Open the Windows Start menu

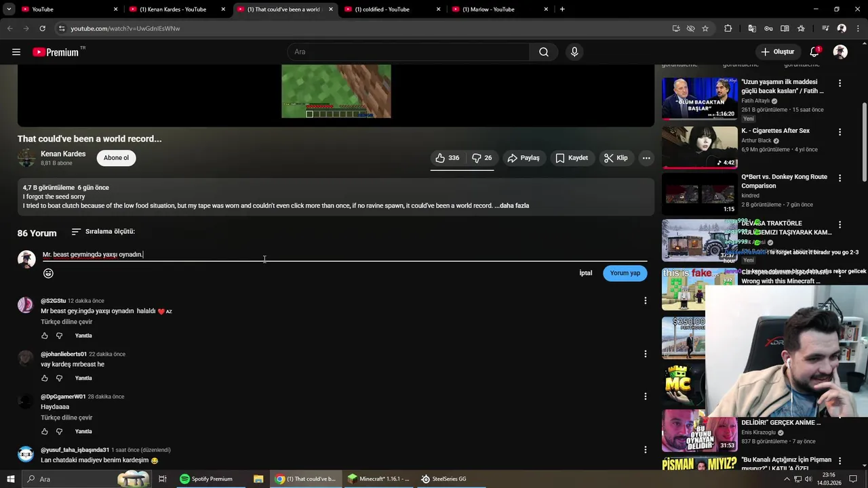(10, 479)
